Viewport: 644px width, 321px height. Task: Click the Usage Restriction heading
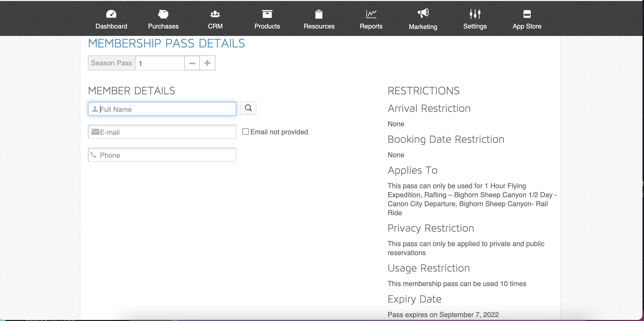[429, 268]
